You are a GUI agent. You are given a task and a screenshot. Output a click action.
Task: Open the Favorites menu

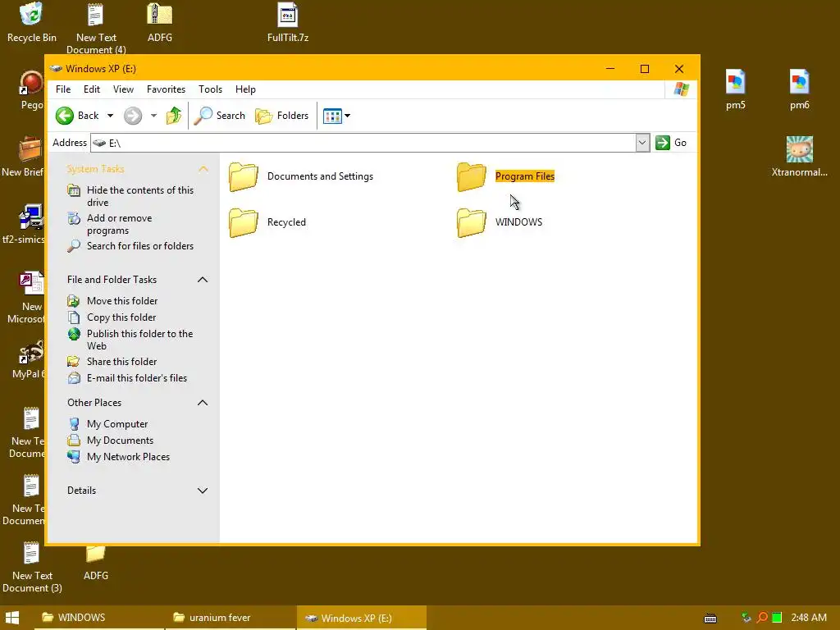(166, 89)
